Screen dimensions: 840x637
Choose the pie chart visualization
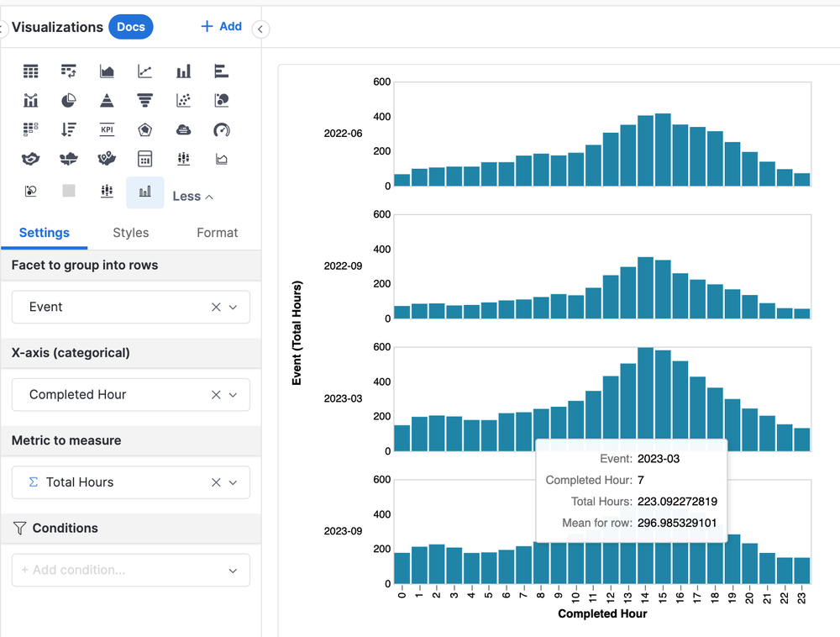(68, 100)
